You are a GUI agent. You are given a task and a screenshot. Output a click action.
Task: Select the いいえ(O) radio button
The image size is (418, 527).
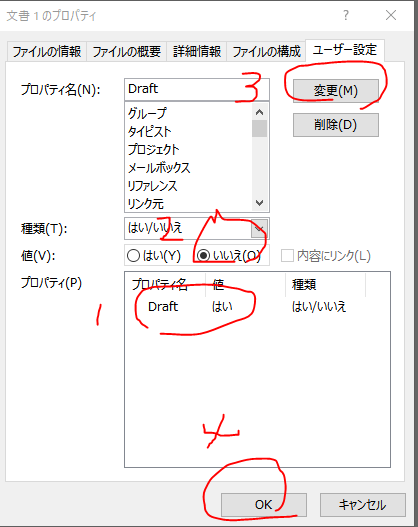click(x=229, y=256)
